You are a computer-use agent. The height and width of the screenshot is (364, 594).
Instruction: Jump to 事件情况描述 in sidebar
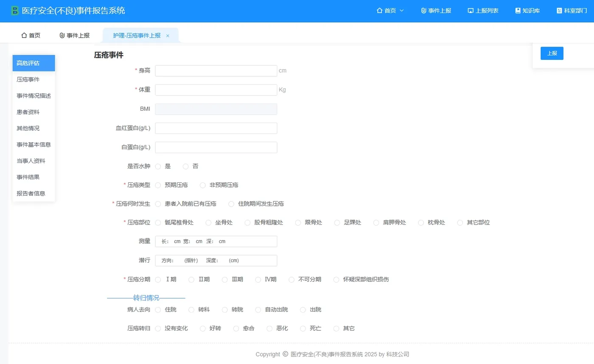coord(34,96)
